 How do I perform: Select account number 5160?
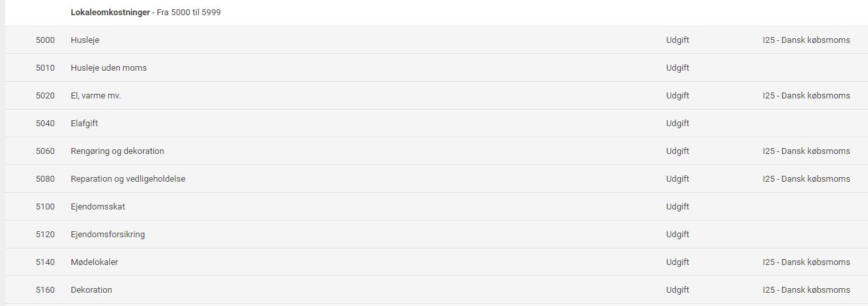coord(45,290)
